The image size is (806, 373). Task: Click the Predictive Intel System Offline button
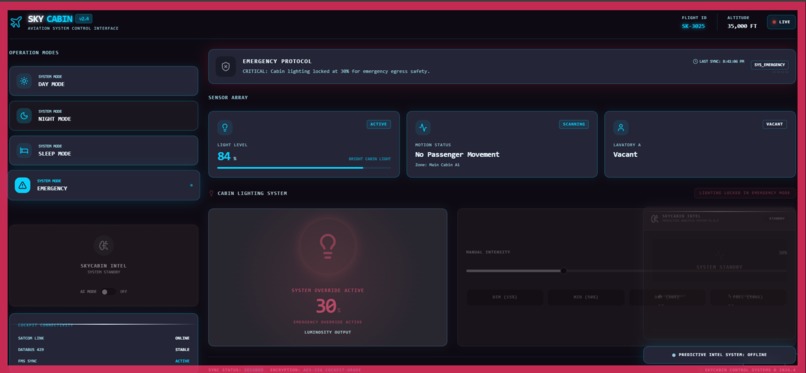719,355
